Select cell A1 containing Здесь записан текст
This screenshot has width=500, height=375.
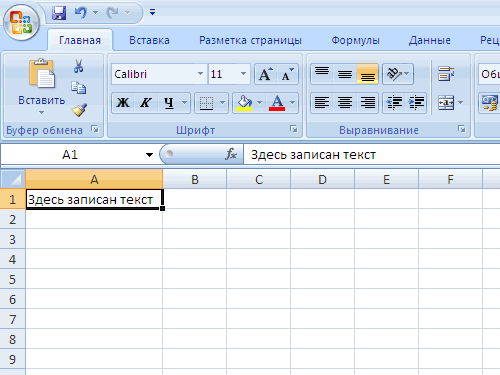pos(94,199)
